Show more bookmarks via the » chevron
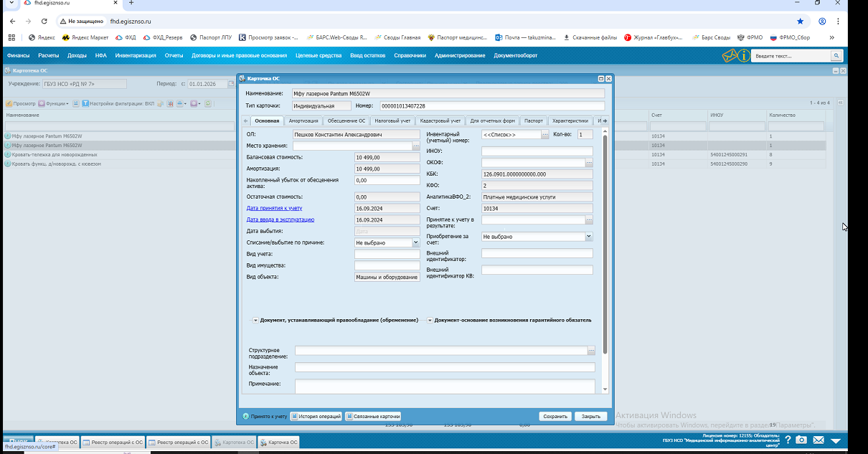This screenshot has width=868, height=454. 831,37
